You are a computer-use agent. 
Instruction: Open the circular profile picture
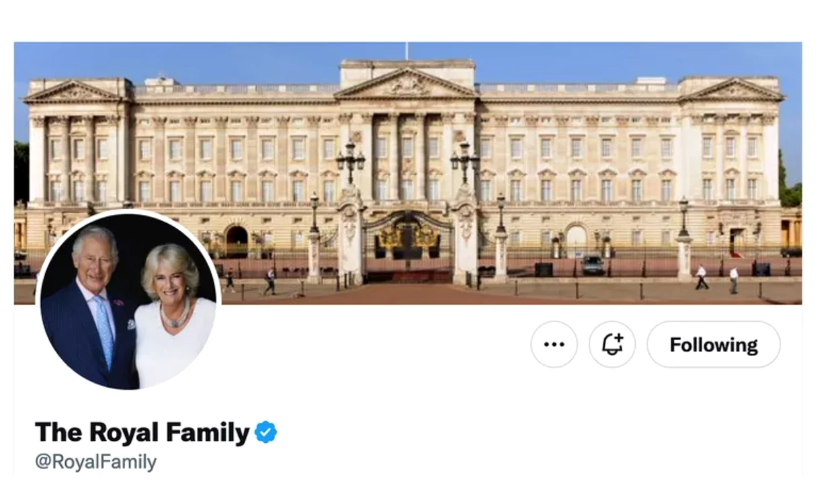click(x=128, y=301)
